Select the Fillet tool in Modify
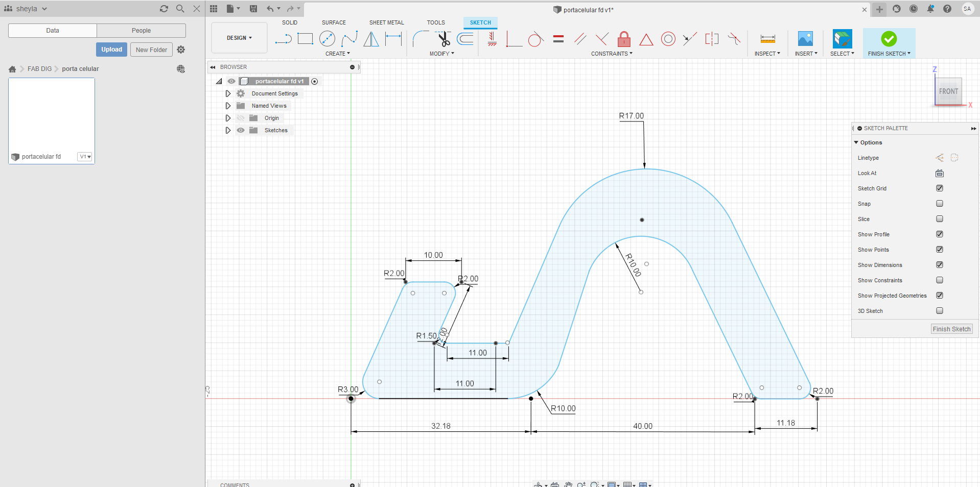 pyautogui.click(x=421, y=39)
